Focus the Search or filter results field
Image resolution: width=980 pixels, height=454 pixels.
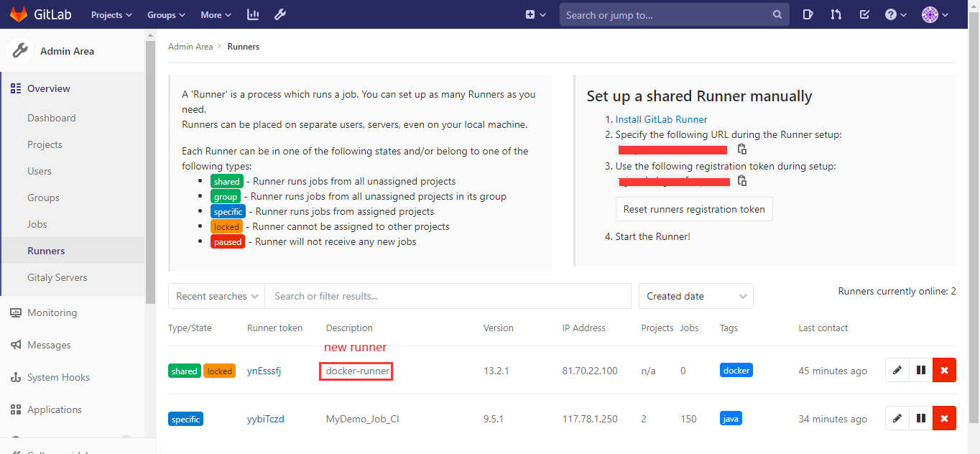tap(448, 296)
